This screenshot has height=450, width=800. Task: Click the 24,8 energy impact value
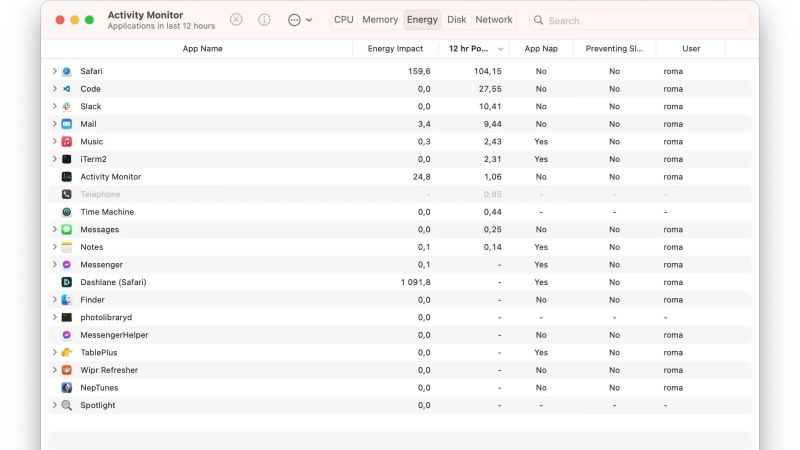421,177
